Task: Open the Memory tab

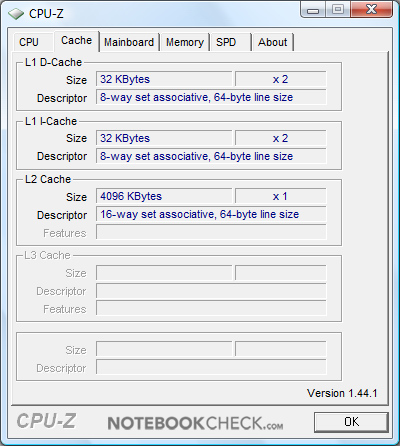Action: [x=185, y=42]
